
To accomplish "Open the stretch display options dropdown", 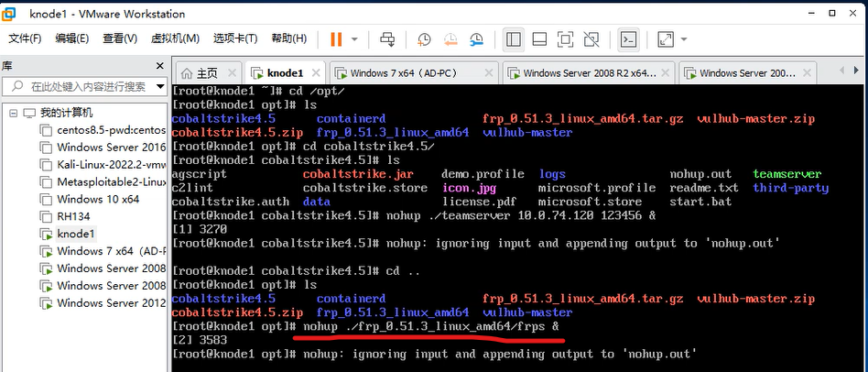I will point(684,39).
